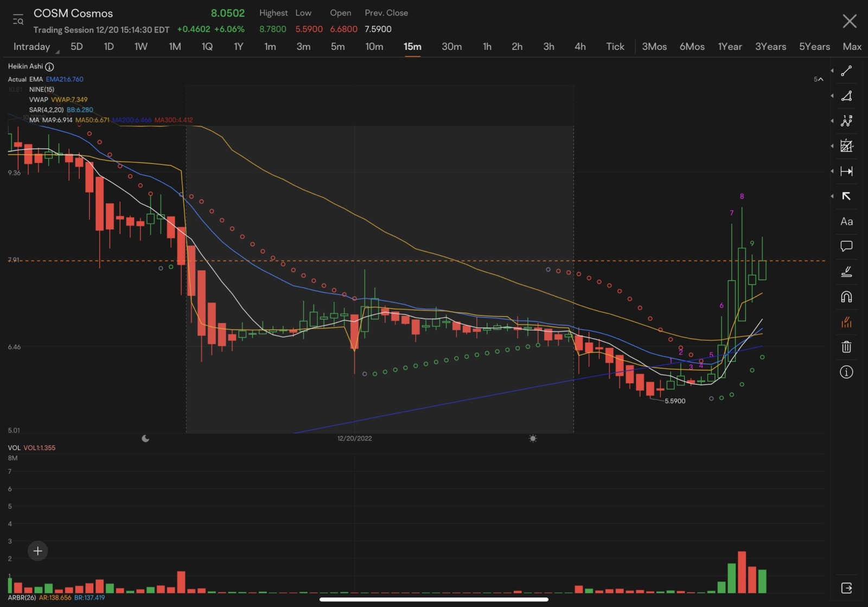Open the Tick chart view
868x607 pixels.
tap(615, 47)
